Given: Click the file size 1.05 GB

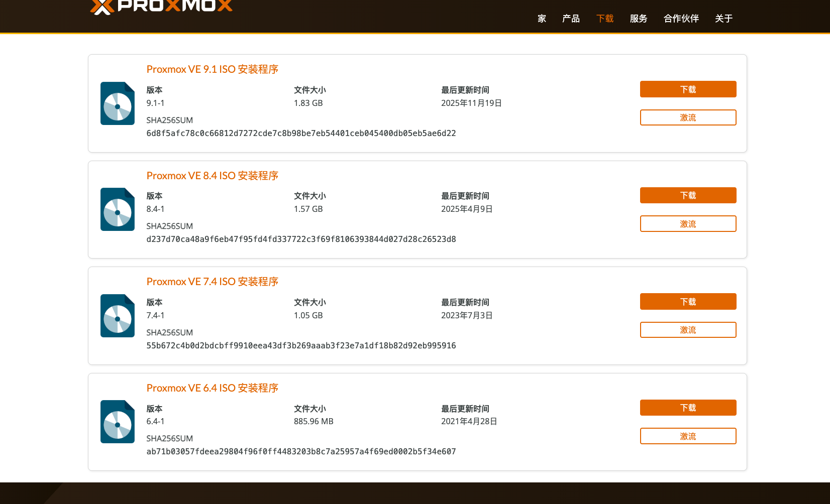Looking at the screenshot, I should tap(308, 315).
